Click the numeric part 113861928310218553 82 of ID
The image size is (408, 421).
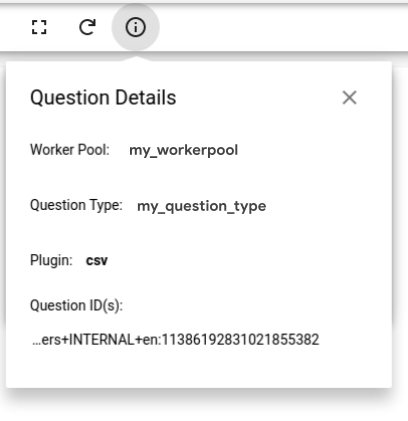[240, 340]
